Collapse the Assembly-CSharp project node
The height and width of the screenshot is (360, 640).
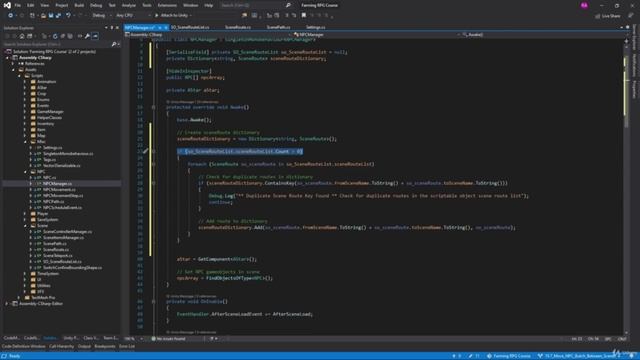coord(7,58)
